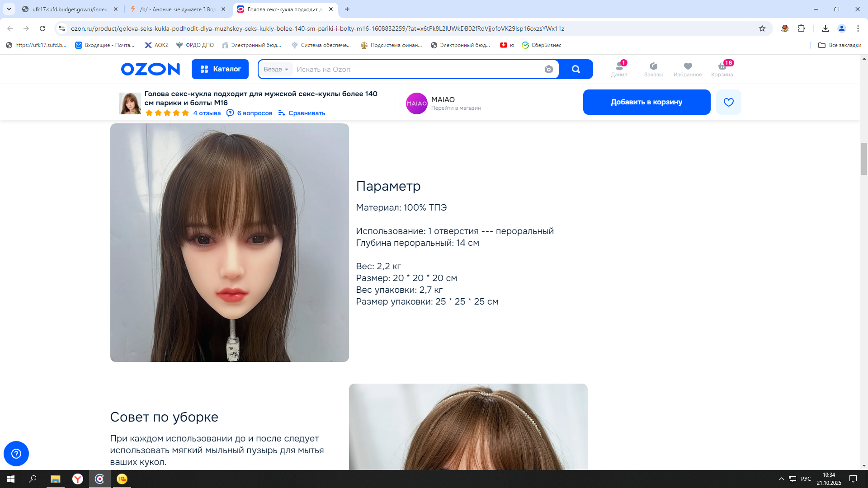The width and height of the screenshot is (868, 488).
Task: Expand the Везде search scope dropdown
Action: point(276,69)
